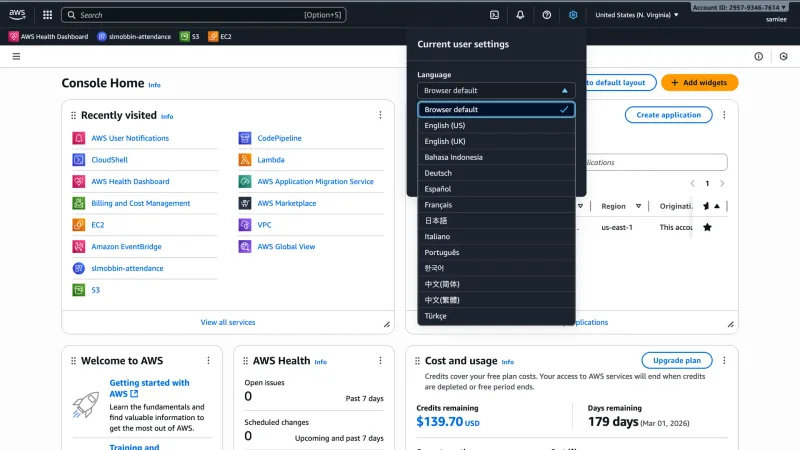The image size is (800, 450).
Task: Open Welcome to AWS widget kebab menu
Action: pyautogui.click(x=208, y=360)
